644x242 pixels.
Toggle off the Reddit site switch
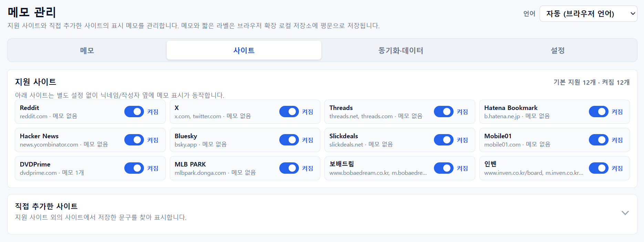[x=134, y=112]
